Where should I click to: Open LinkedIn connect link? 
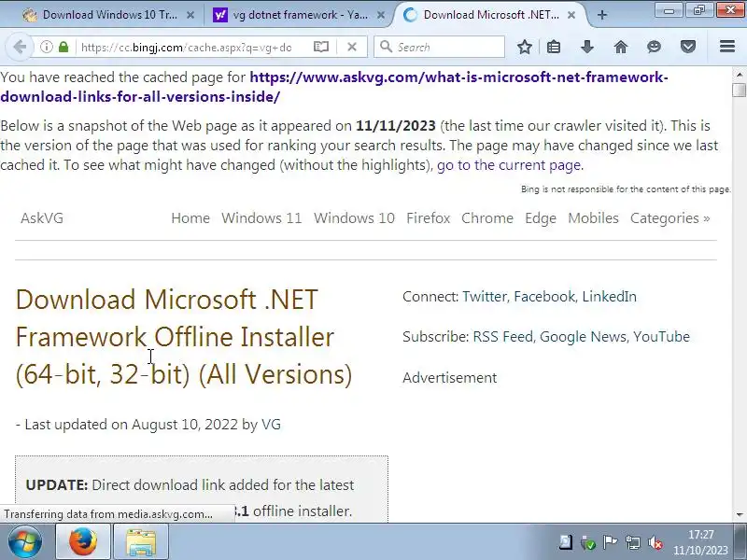pos(610,297)
